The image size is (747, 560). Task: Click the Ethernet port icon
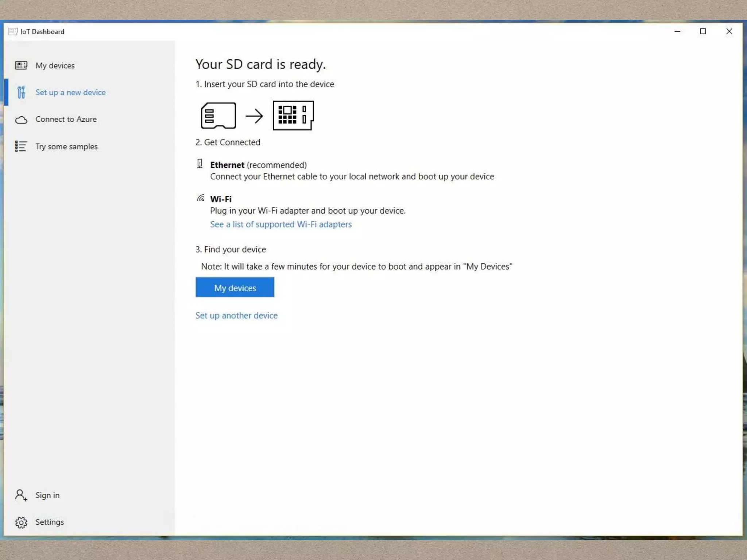200,164
